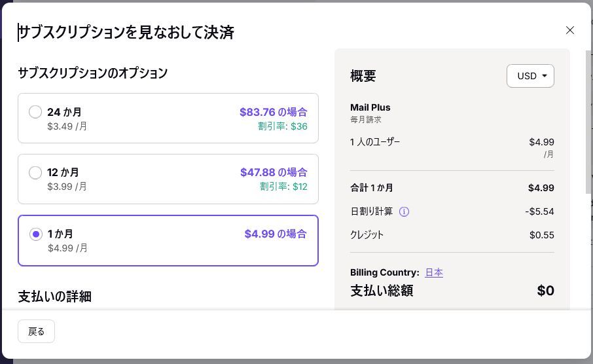The height and width of the screenshot is (364, 593).
Task: Open the USD currency dropdown
Action: tap(530, 76)
